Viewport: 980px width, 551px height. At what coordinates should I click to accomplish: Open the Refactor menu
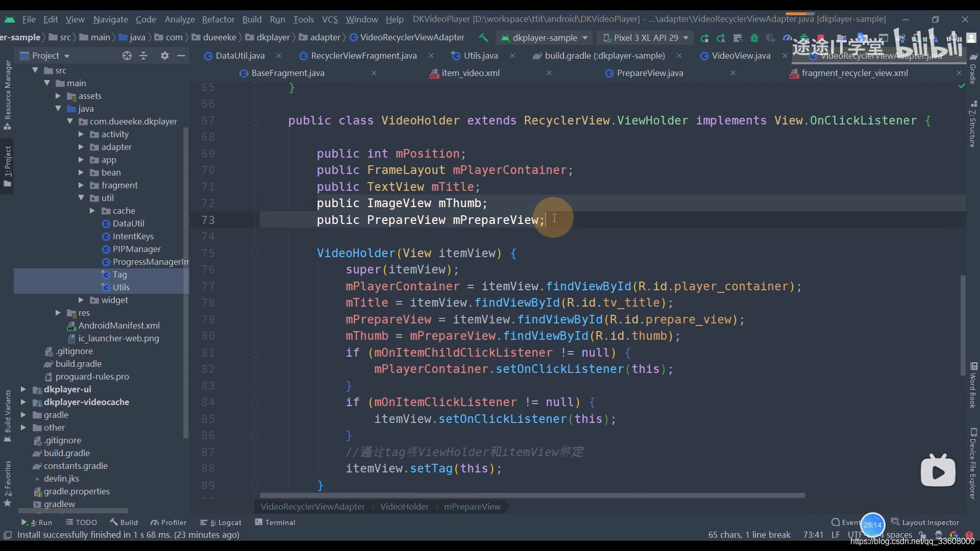[x=218, y=19]
